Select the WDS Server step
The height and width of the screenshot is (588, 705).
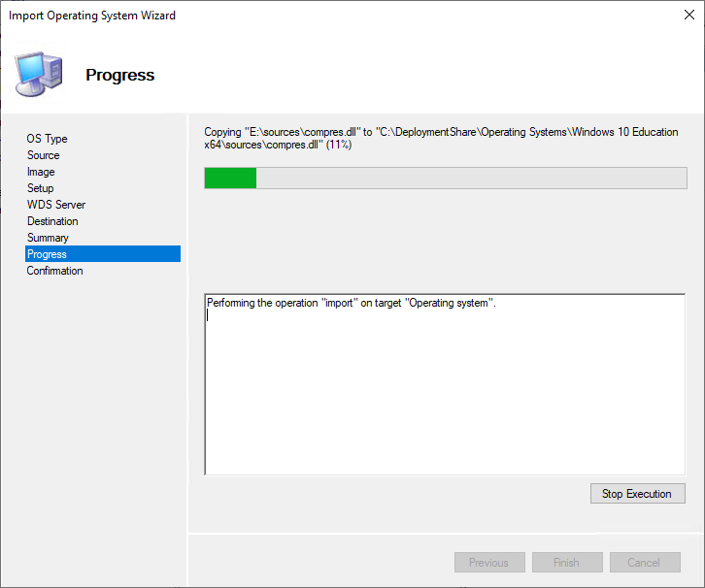[56, 205]
